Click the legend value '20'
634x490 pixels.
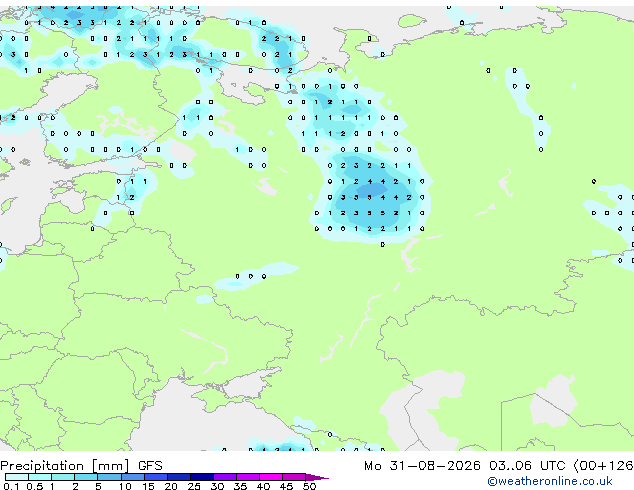pos(171,486)
